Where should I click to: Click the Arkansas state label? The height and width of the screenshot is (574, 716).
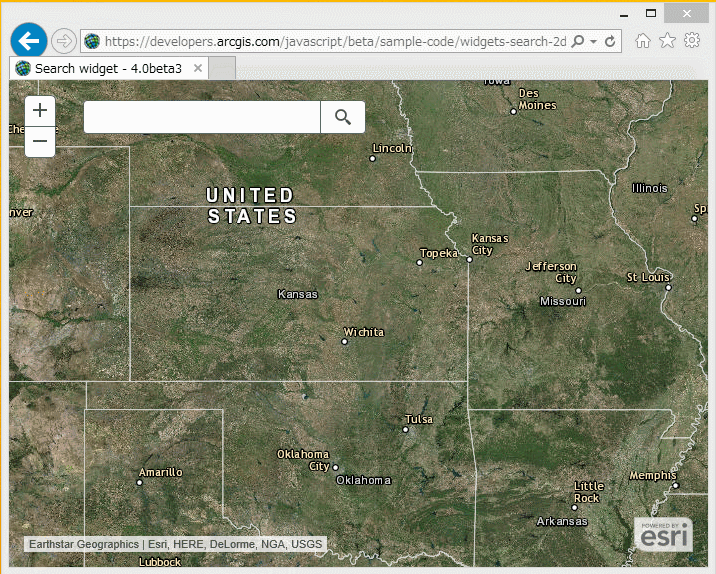click(562, 521)
